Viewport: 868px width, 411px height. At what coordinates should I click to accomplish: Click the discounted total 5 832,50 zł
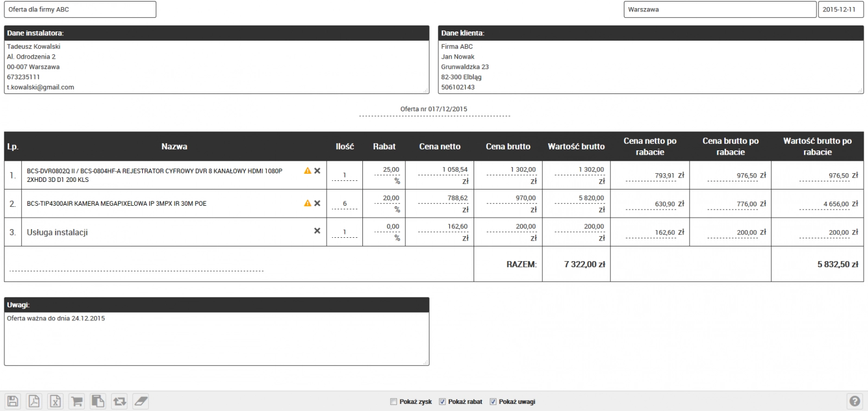pyautogui.click(x=838, y=264)
